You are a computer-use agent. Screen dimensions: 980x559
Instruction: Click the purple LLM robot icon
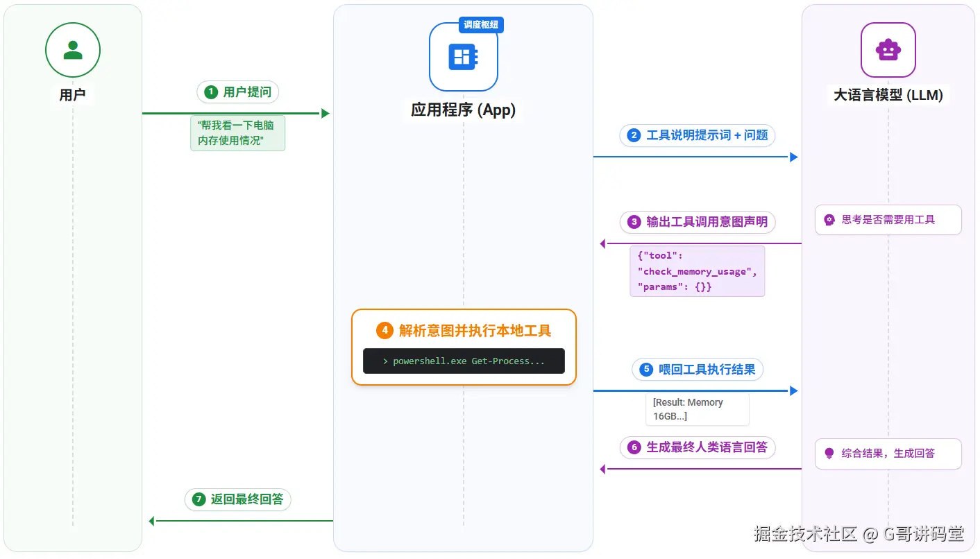click(888, 50)
